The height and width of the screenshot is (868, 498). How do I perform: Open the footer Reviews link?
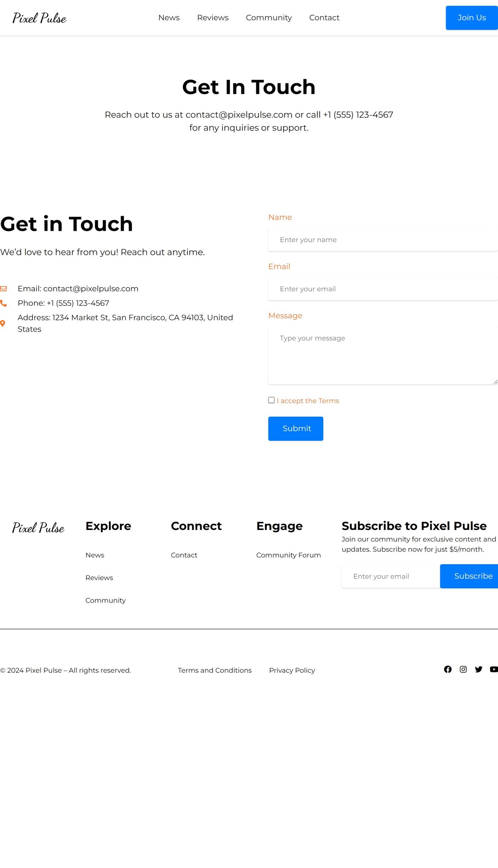pyautogui.click(x=99, y=578)
